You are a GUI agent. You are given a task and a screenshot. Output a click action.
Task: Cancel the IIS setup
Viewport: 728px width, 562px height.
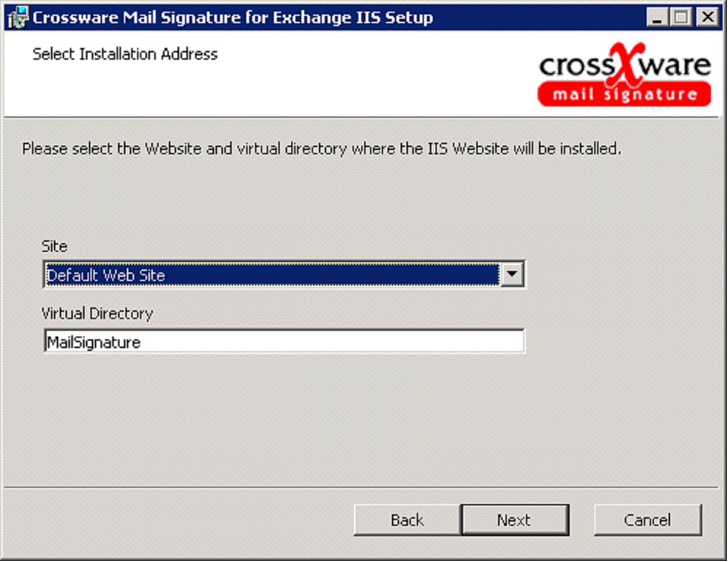(647, 520)
